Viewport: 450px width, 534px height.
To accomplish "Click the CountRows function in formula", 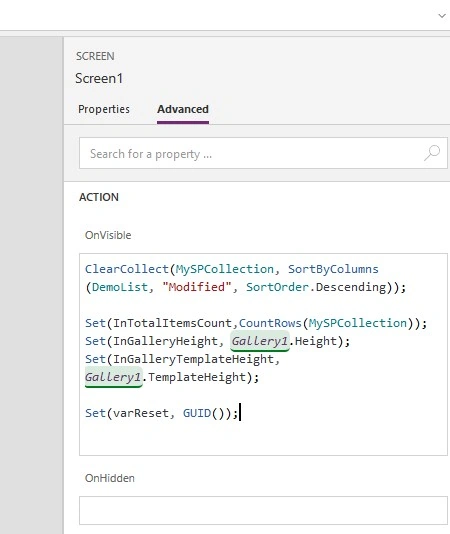I will click(x=270, y=323).
